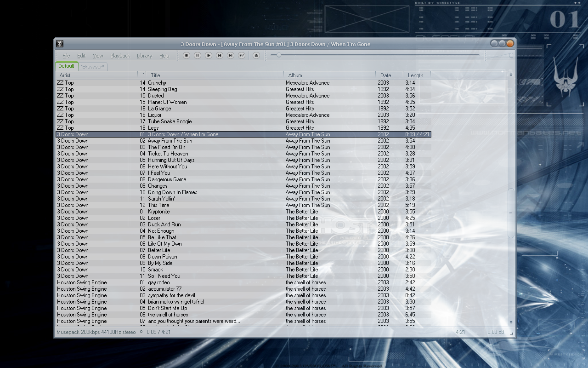Select track 'The Road I'm On'
Viewport: 588px width, 368px height.
[x=243, y=147]
